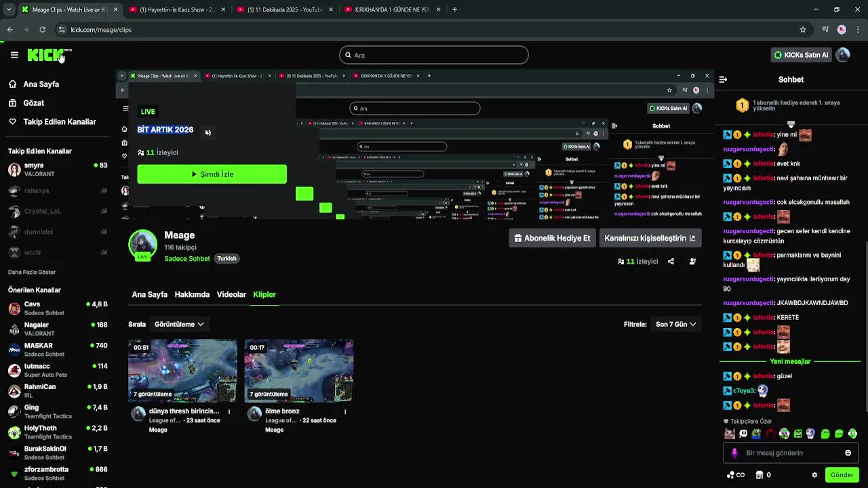868x488 pixels.
Task: Open options menu for dünya thresh clip
Action: pos(229,411)
